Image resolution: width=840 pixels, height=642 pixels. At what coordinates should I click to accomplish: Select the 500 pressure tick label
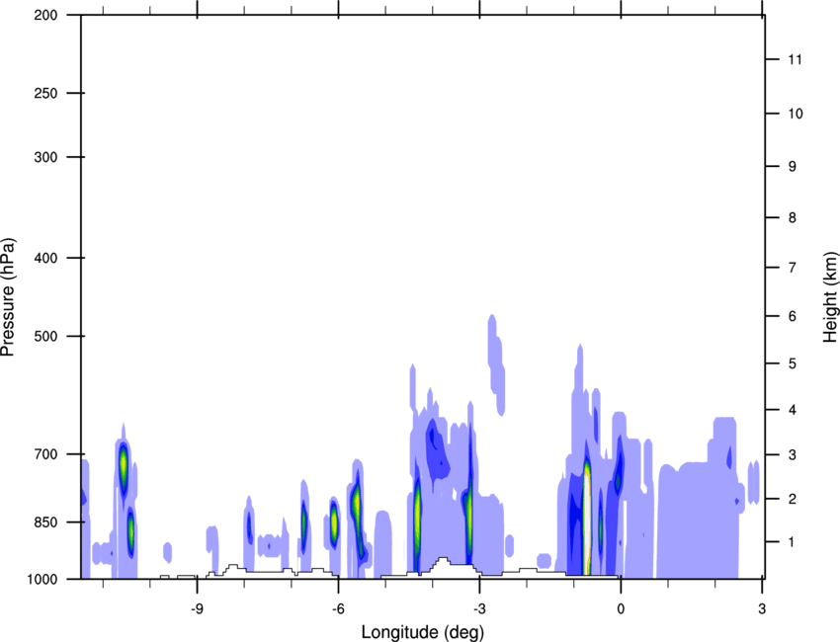[45, 336]
